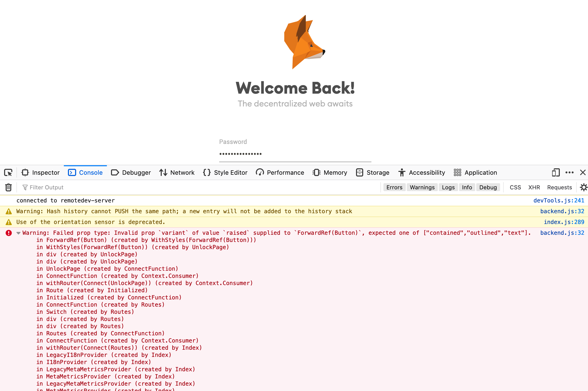
Task: Open index.js:289 source link
Action: [x=564, y=222]
